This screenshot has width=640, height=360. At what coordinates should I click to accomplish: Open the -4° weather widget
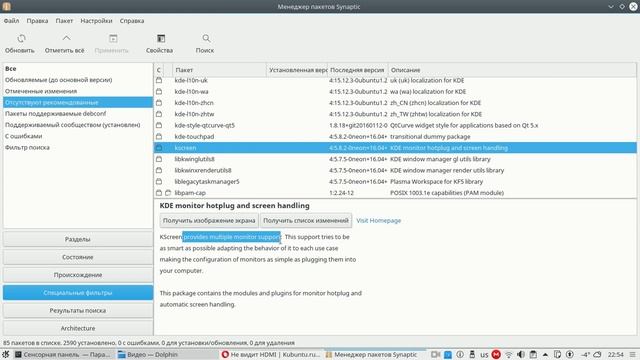point(591,354)
